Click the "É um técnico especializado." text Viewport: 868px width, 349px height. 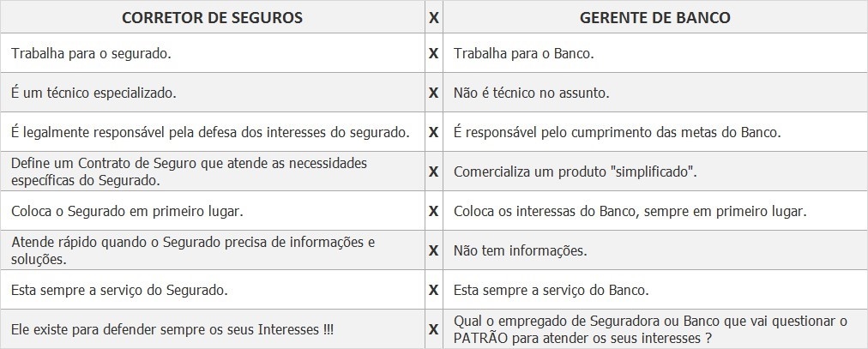pyautogui.click(x=93, y=93)
